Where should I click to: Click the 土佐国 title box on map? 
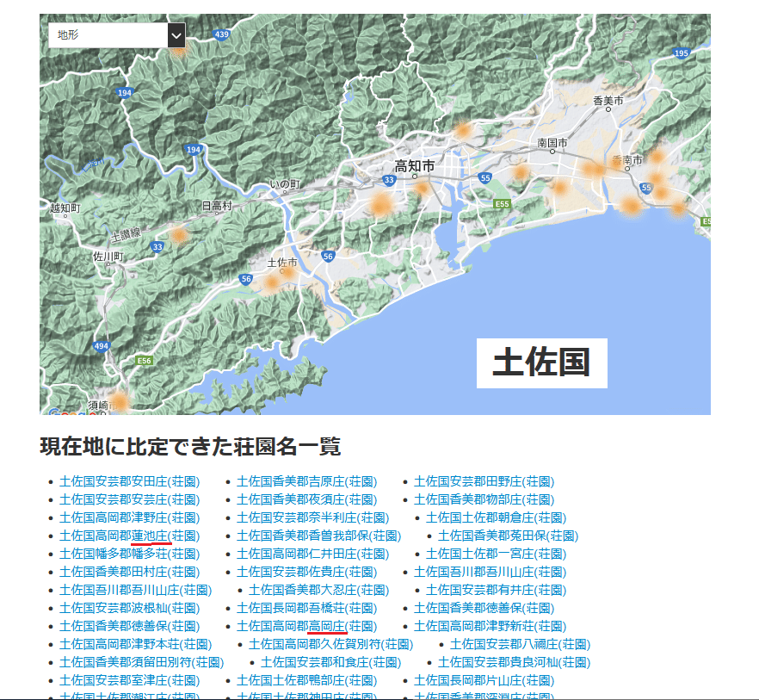tap(541, 362)
